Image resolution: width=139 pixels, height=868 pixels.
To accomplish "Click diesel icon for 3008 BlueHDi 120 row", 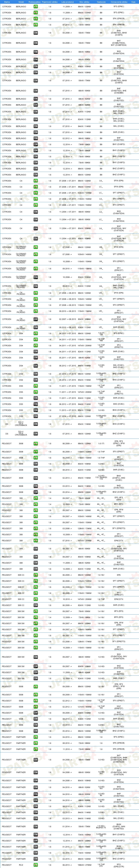I will point(36,492).
